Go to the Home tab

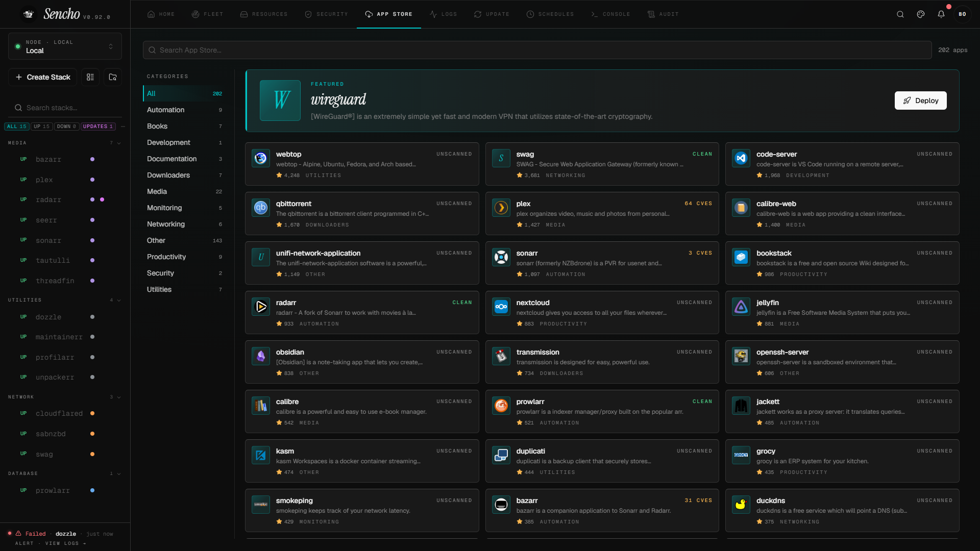(x=161, y=14)
